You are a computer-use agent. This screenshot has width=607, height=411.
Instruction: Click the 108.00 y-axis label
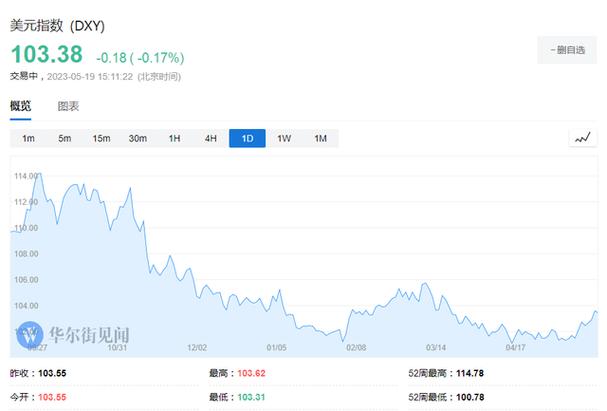tap(26, 254)
